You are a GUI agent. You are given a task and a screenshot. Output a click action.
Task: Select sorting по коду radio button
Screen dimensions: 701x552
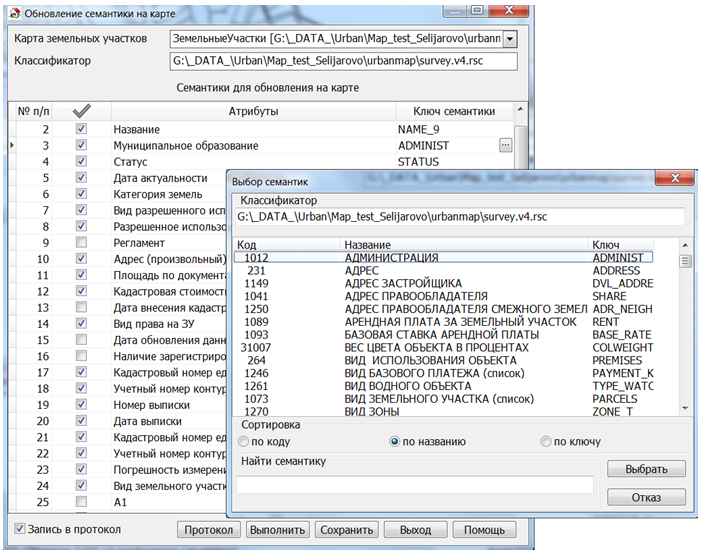click(245, 441)
